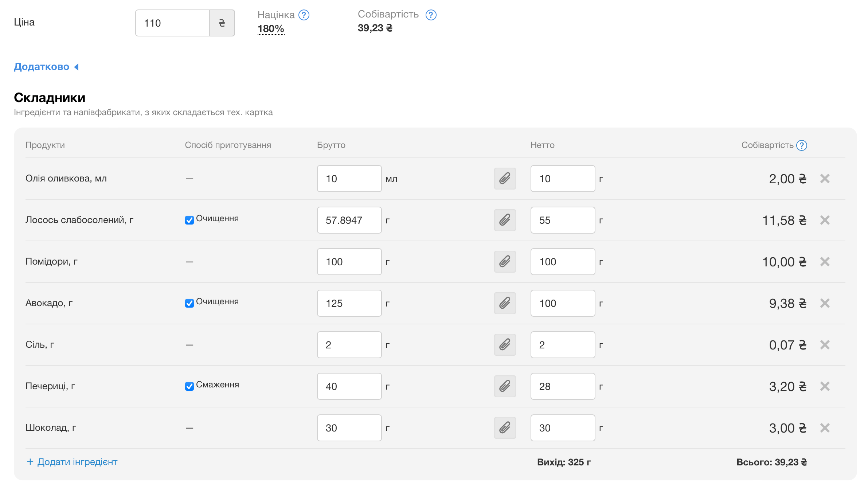
Task: Uncheck Очищення for Лосось слабосолений
Action: click(x=189, y=220)
